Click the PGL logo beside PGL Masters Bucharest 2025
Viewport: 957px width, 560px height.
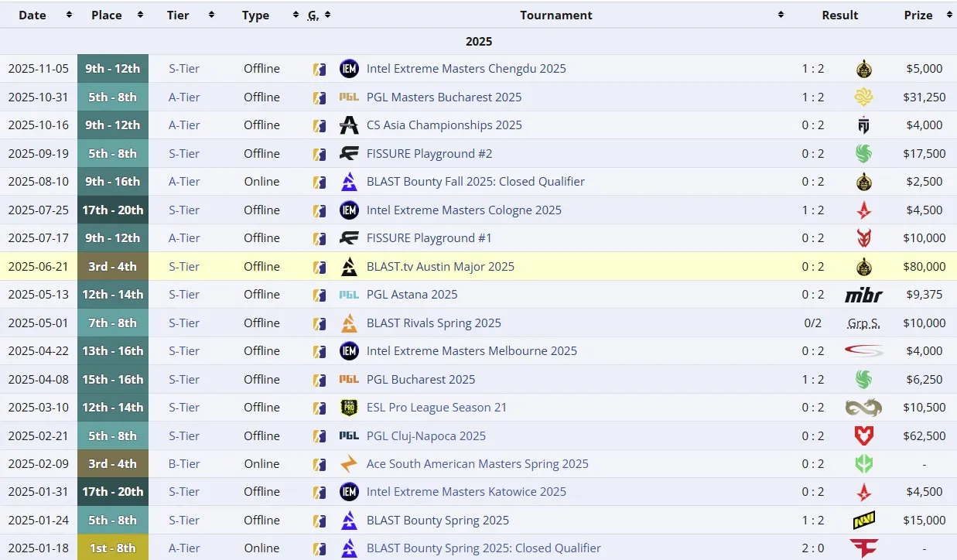(349, 97)
